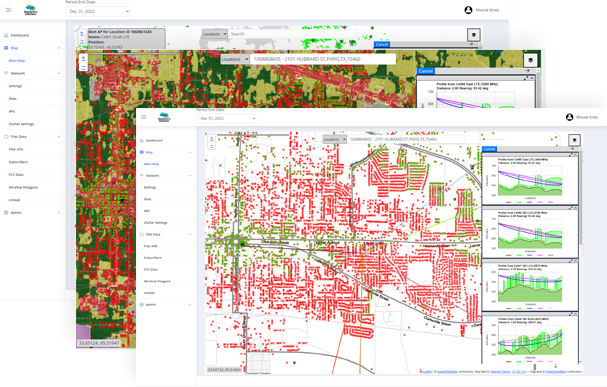Screen dimensions: 607x387
Task: Open the map layers control in the back window
Action: tap(474, 35)
